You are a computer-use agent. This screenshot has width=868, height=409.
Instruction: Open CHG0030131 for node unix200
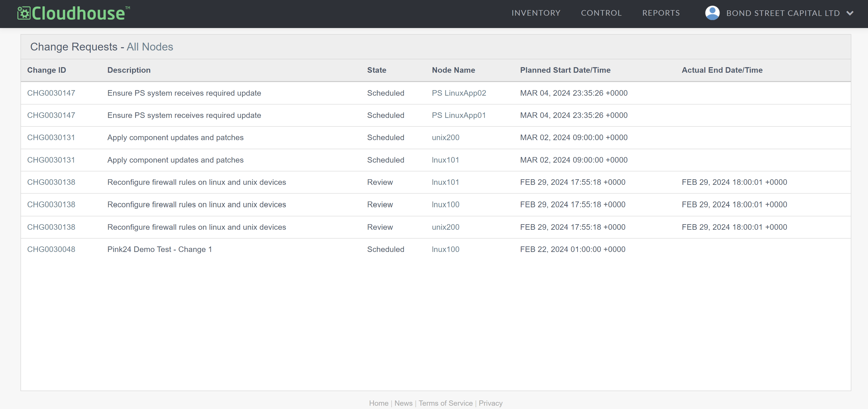[51, 137]
